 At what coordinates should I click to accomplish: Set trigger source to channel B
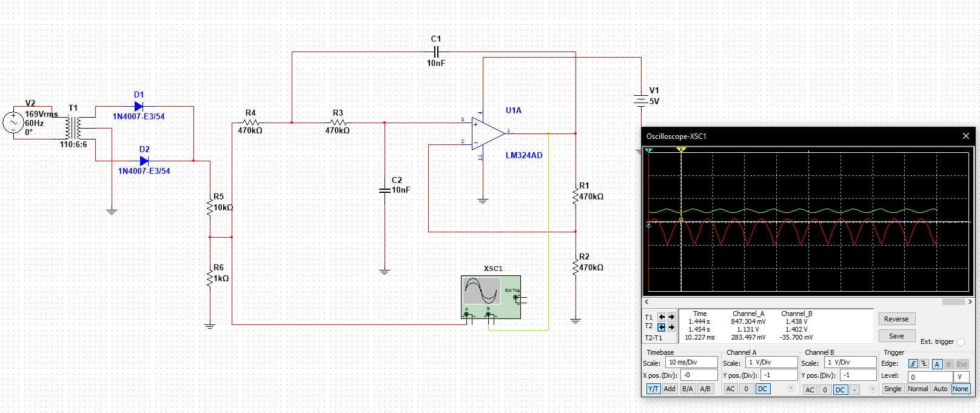[x=948, y=364]
